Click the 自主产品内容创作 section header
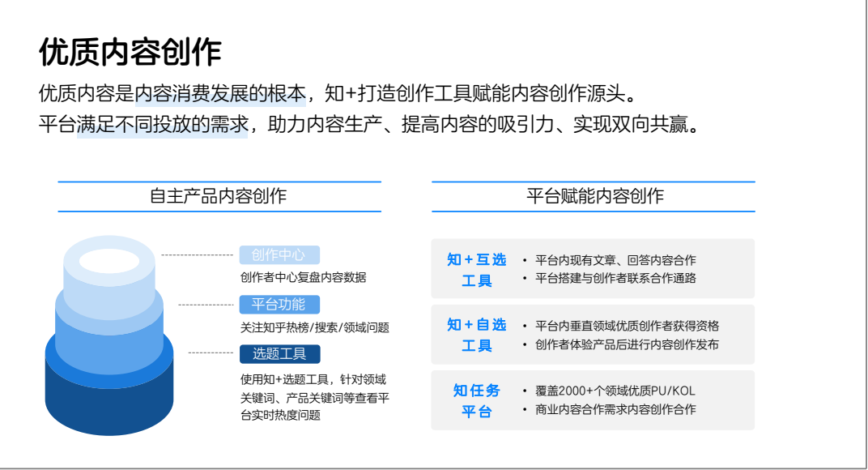 click(x=219, y=196)
